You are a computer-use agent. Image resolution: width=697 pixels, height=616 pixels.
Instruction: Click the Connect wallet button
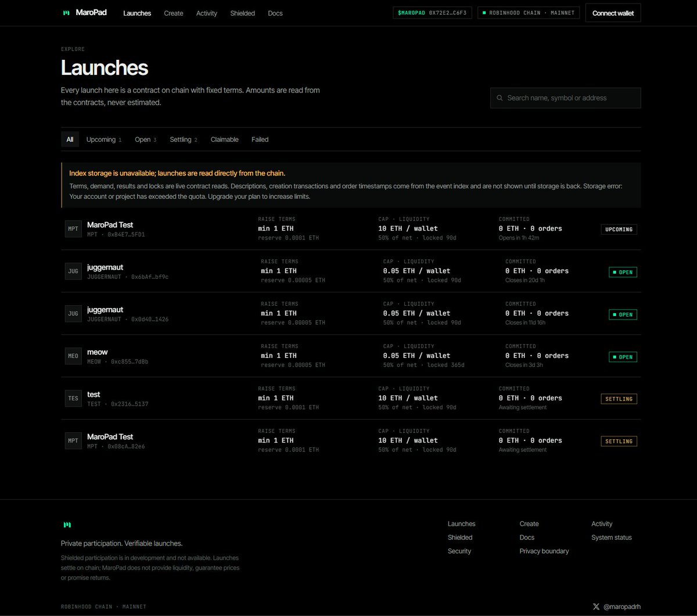[613, 13]
